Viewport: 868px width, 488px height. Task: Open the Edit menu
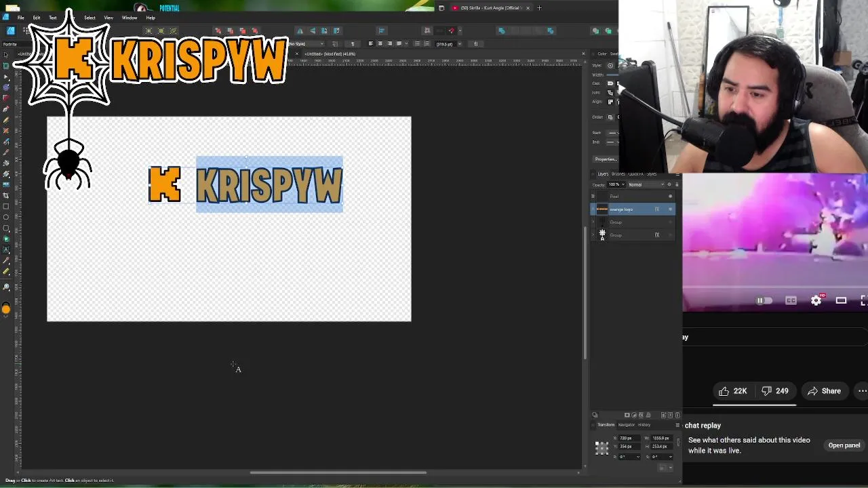(37, 18)
